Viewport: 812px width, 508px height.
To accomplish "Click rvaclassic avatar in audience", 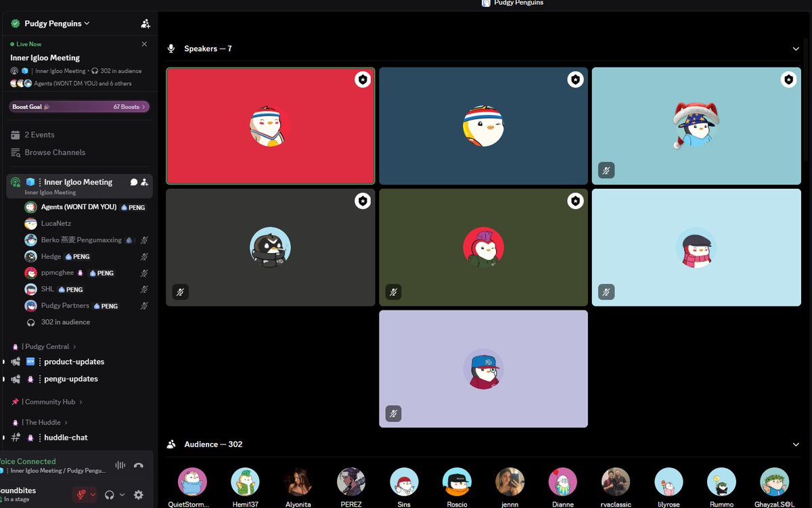I will click(x=616, y=482).
